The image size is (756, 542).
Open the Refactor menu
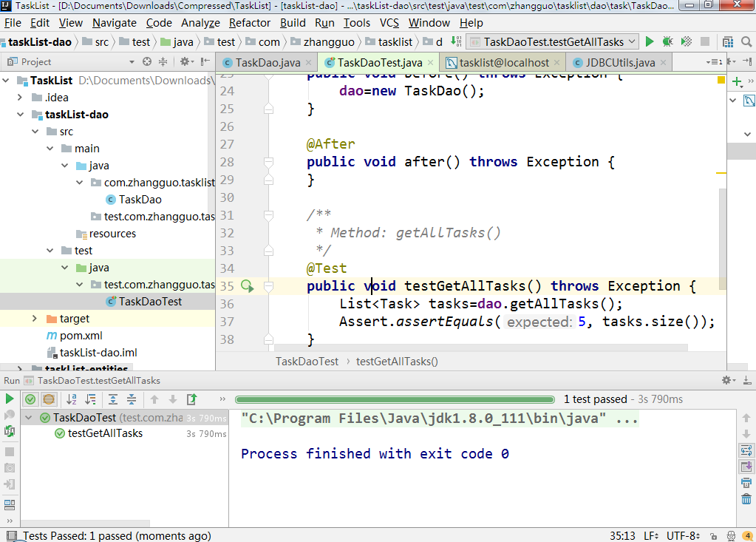coord(249,23)
